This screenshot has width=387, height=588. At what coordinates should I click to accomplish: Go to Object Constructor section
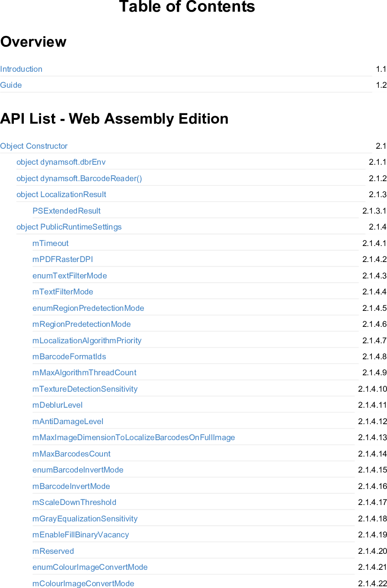[x=34, y=146]
